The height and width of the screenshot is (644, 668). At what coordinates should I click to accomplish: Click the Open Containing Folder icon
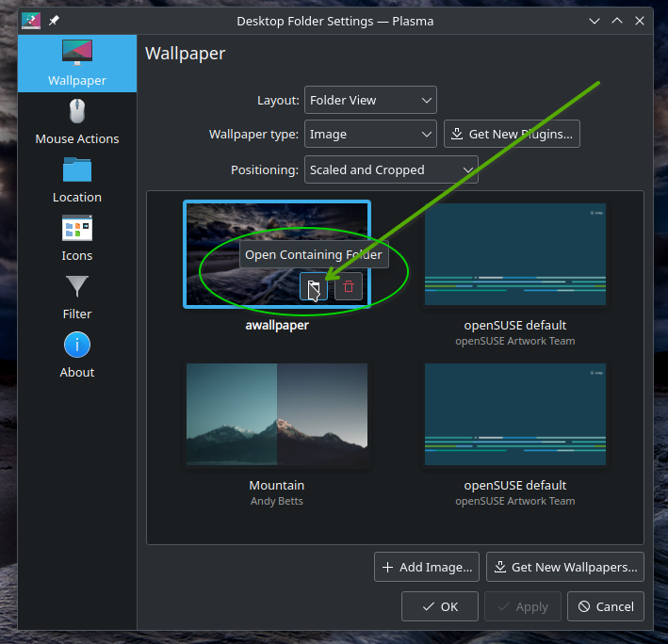314,286
